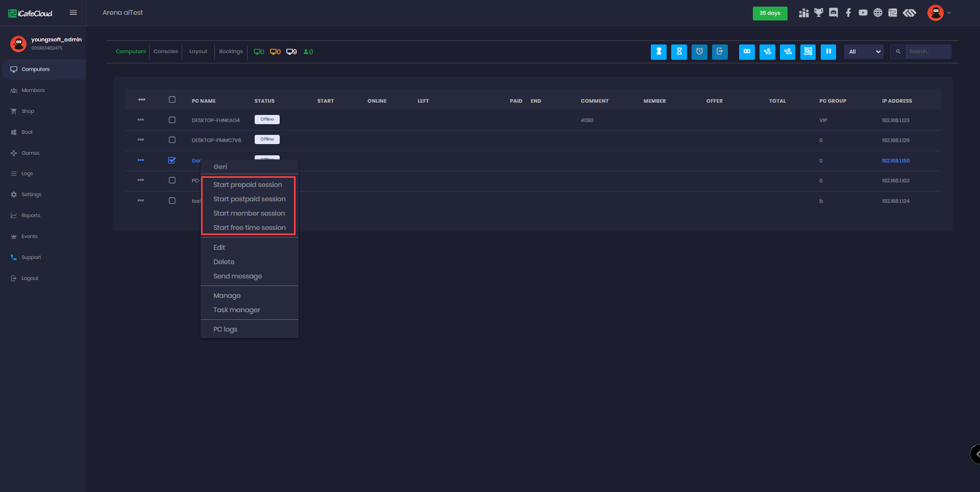Expand the black side panel arrow handle
Viewport: 980px width, 492px height.
(976, 454)
